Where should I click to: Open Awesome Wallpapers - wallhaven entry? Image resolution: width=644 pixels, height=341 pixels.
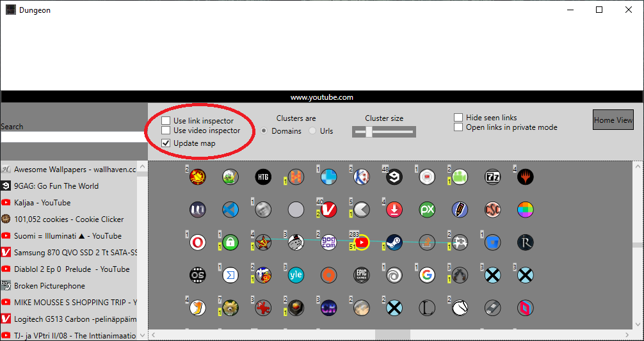coord(69,169)
